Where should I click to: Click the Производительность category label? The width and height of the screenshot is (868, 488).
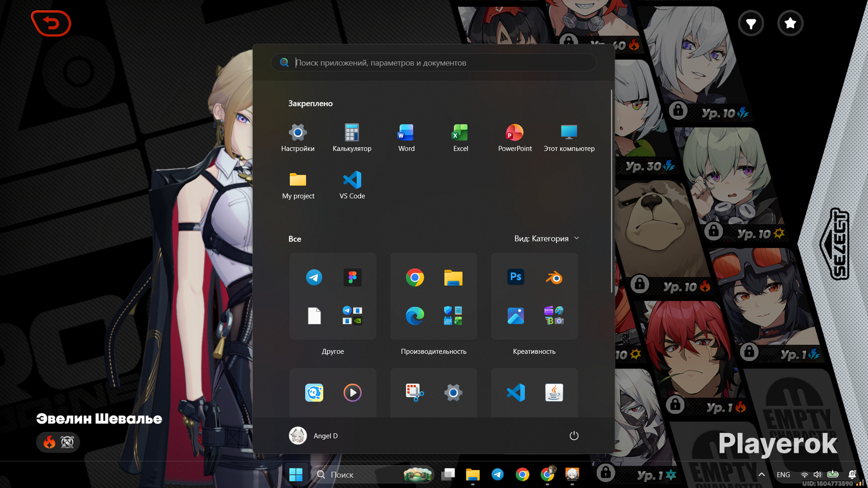point(434,351)
